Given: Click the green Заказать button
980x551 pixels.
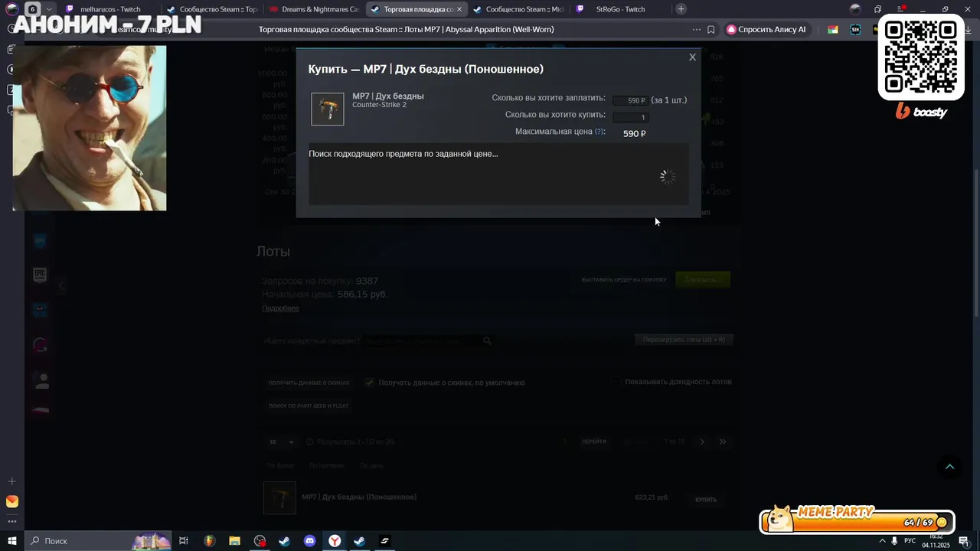Looking at the screenshot, I should [702, 279].
